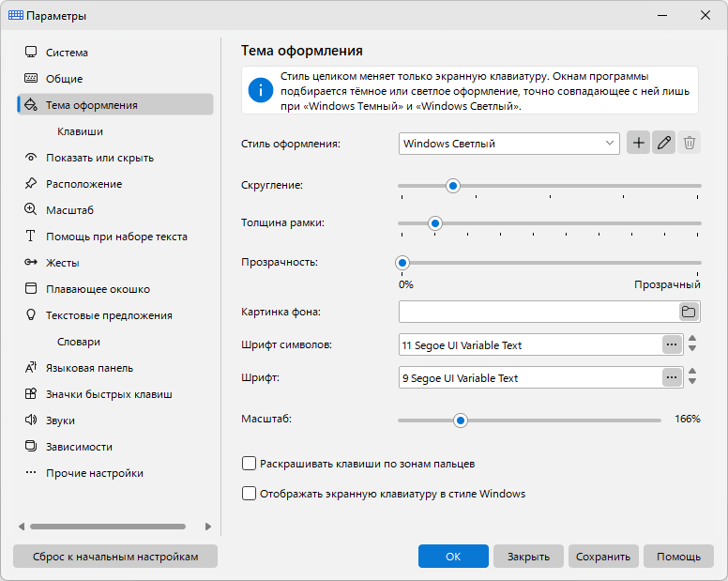728x581 pixels.
Task: Click the blue info icon in the notice
Action: coord(261,90)
